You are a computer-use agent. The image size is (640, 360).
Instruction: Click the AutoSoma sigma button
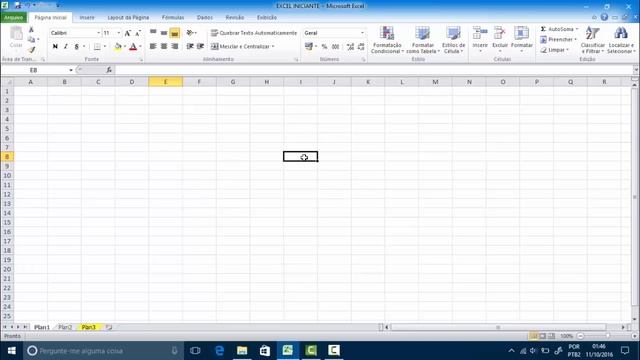558,29
